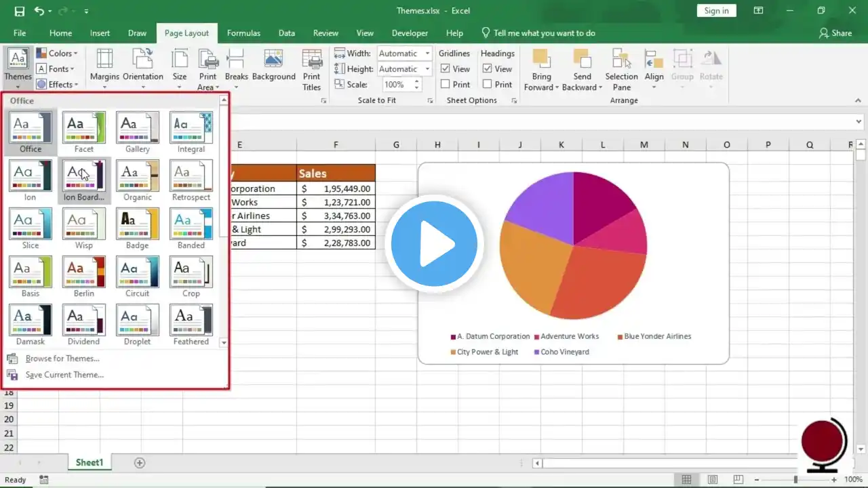868x488 pixels.
Task: Open the Developer tab
Action: [410, 33]
